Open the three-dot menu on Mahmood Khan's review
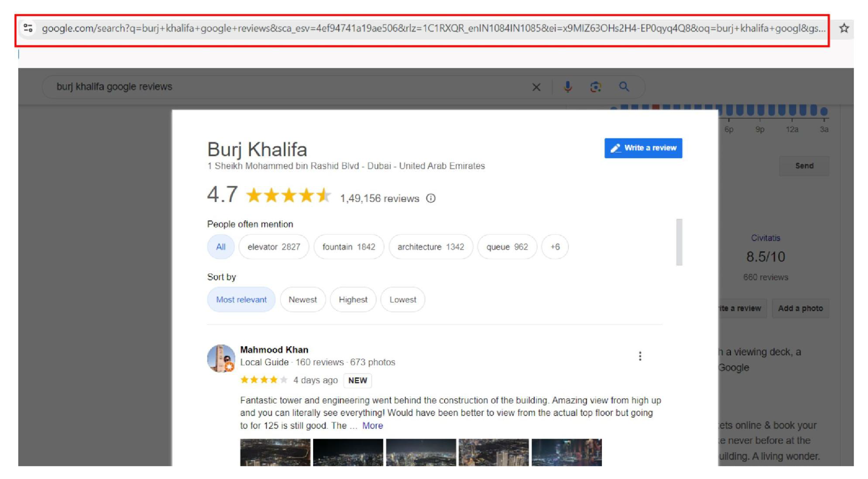 [640, 356]
